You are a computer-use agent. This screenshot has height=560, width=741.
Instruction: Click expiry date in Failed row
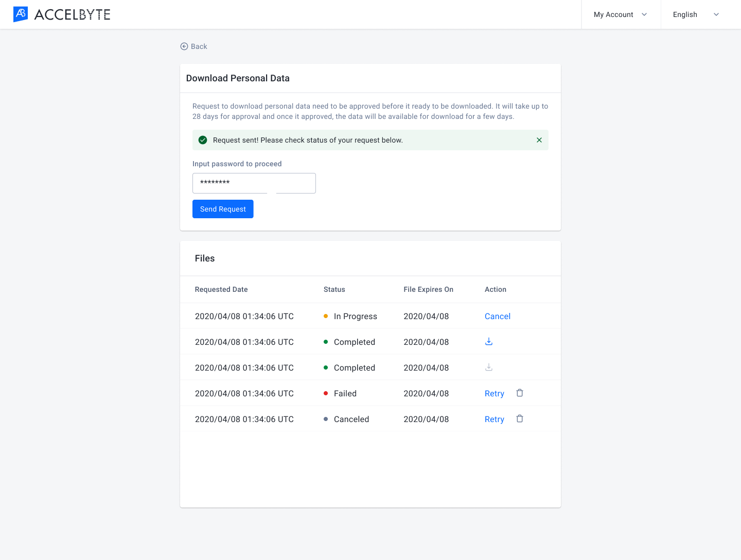point(426,393)
